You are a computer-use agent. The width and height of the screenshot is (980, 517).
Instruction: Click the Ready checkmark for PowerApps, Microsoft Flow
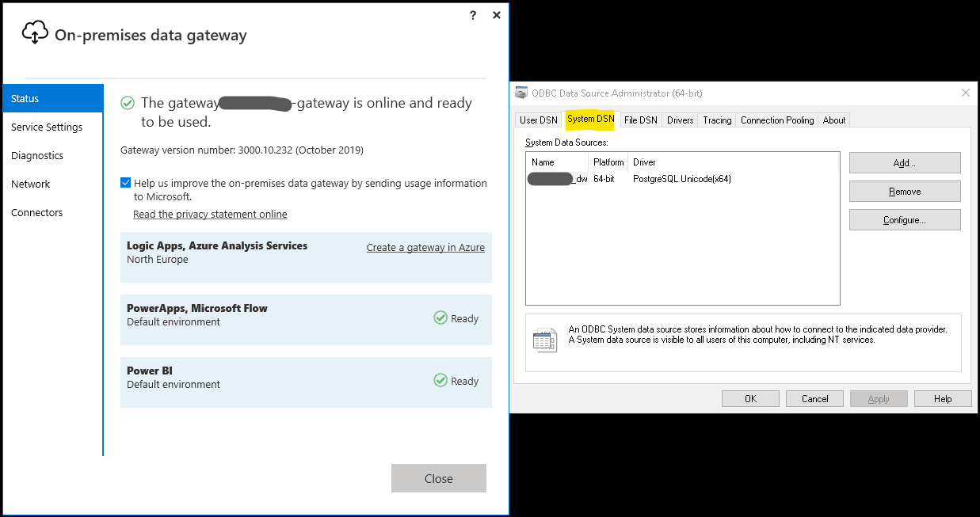click(x=440, y=318)
